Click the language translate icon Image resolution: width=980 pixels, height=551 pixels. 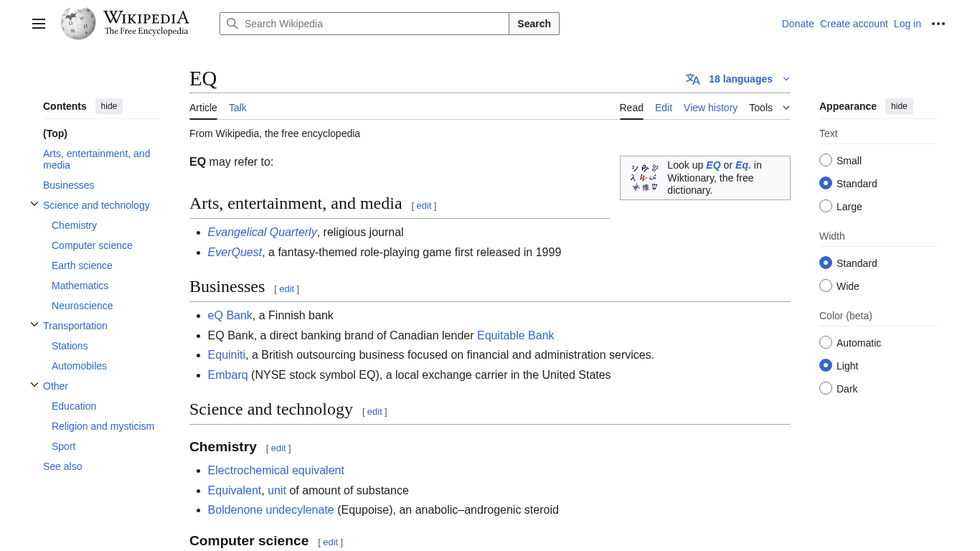692,79
